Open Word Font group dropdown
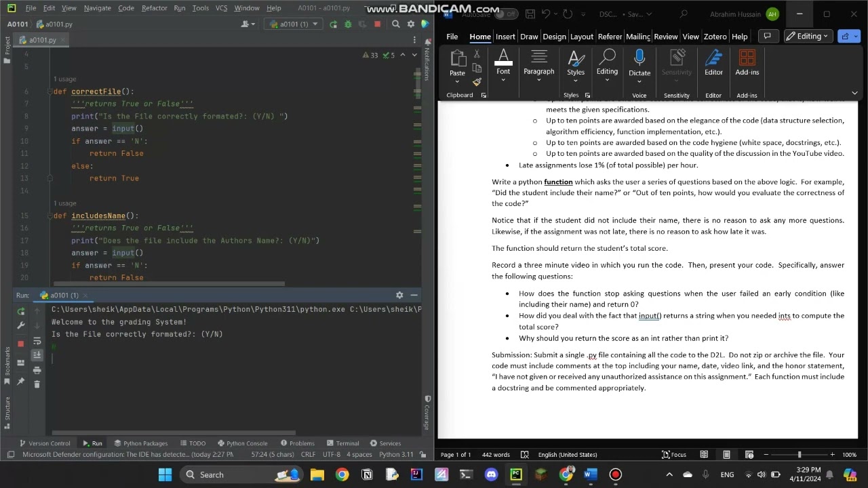This screenshot has width=868, height=488. (503, 81)
